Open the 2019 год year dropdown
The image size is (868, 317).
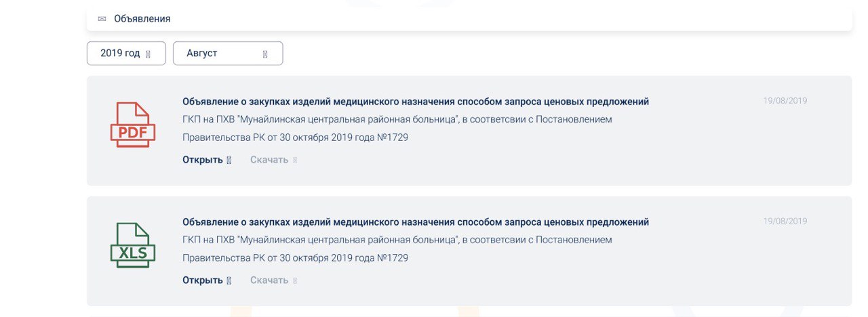click(x=126, y=54)
